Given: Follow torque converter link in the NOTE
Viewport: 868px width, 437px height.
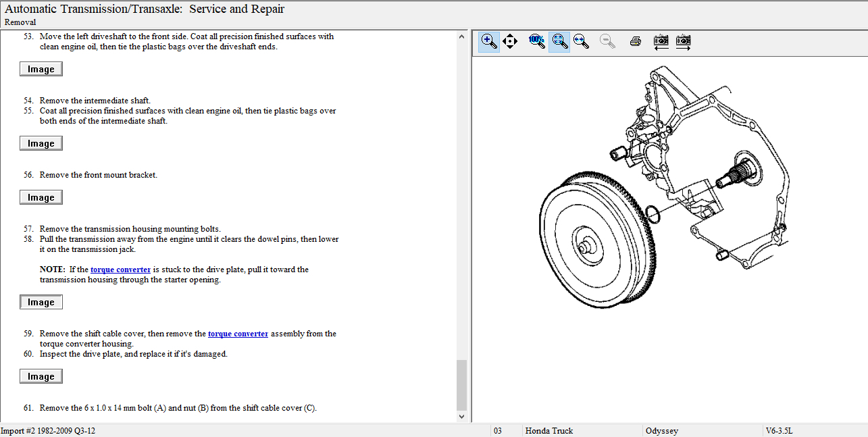Looking at the screenshot, I should (120, 269).
